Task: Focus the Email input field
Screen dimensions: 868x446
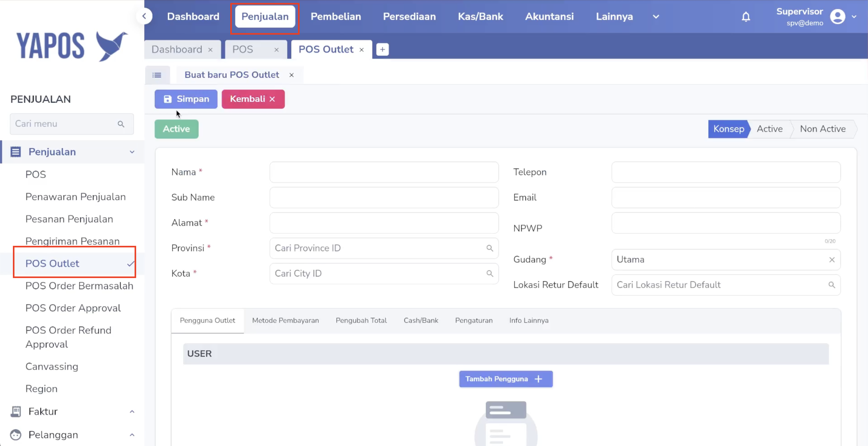Action: coord(726,198)
